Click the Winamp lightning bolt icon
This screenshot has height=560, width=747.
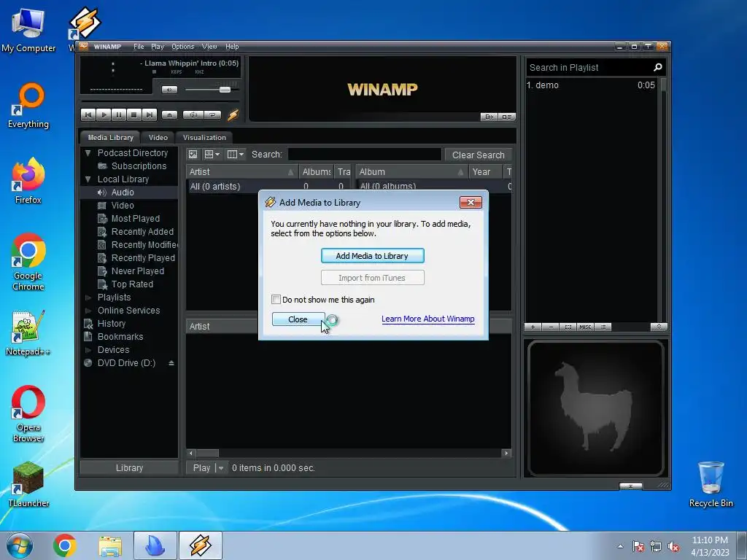pyautogui.click(x=233, y=114)
